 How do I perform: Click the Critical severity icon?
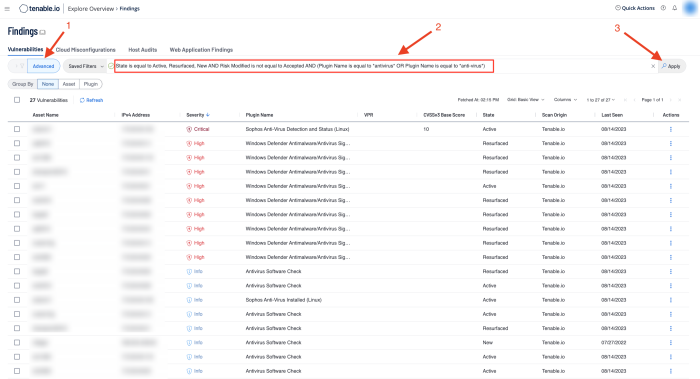(x=189, y=129)
